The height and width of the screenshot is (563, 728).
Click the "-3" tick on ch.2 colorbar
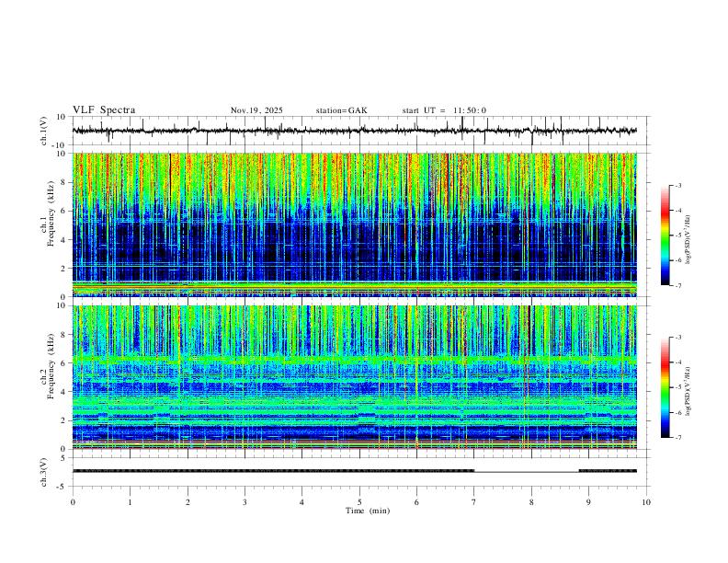(677, 338)
